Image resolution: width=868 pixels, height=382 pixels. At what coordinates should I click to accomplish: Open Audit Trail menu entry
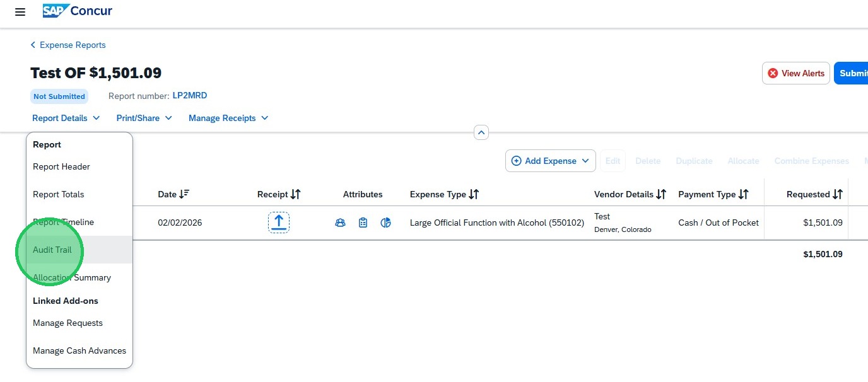coord(79,250)
